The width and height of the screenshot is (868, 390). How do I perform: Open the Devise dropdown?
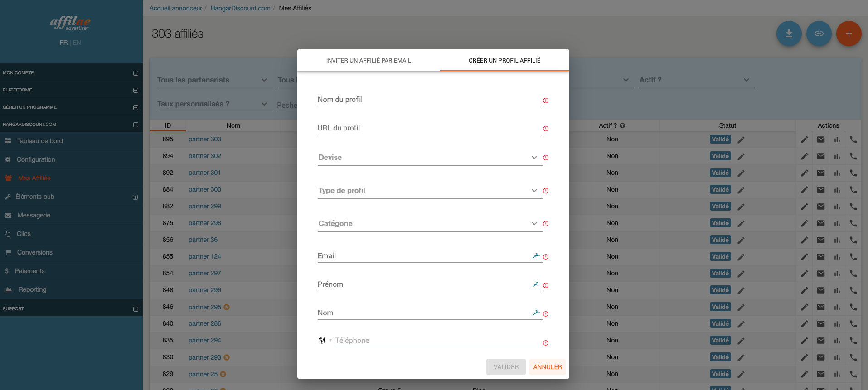pos(429,158)
